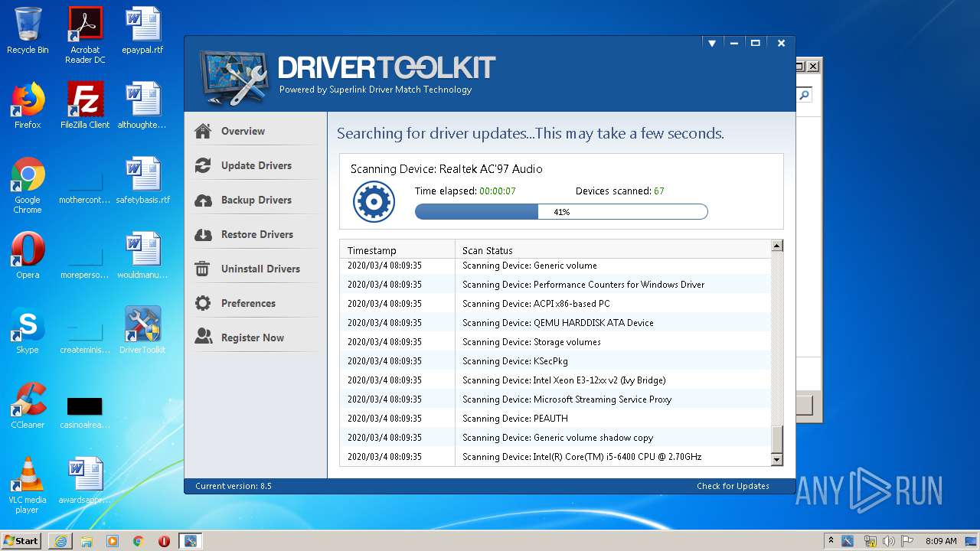
Task: Click the Register Now people icon
Action: click(x=203, y=337)
